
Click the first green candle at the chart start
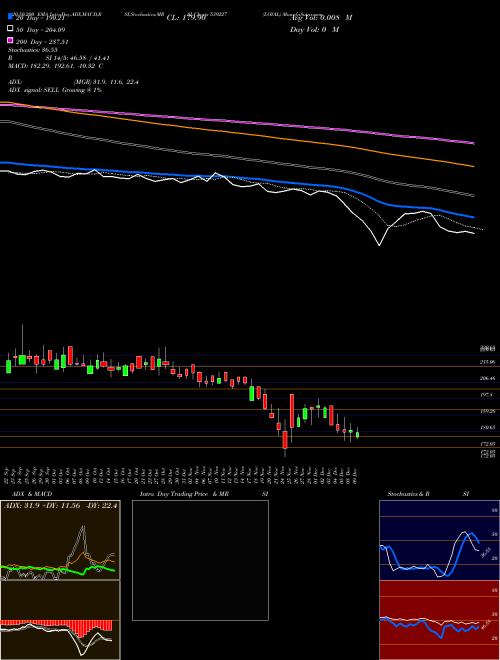[8, 366]
